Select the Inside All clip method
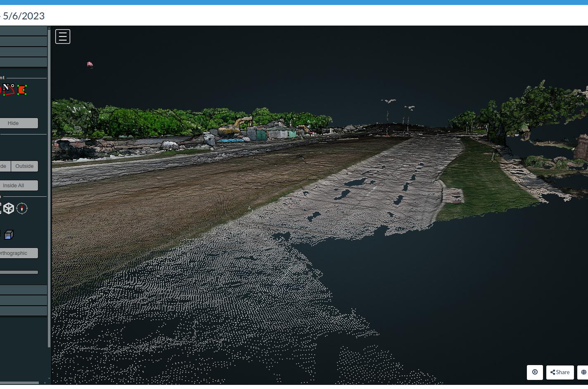This screenshot has width=588, height=389. 14,186
